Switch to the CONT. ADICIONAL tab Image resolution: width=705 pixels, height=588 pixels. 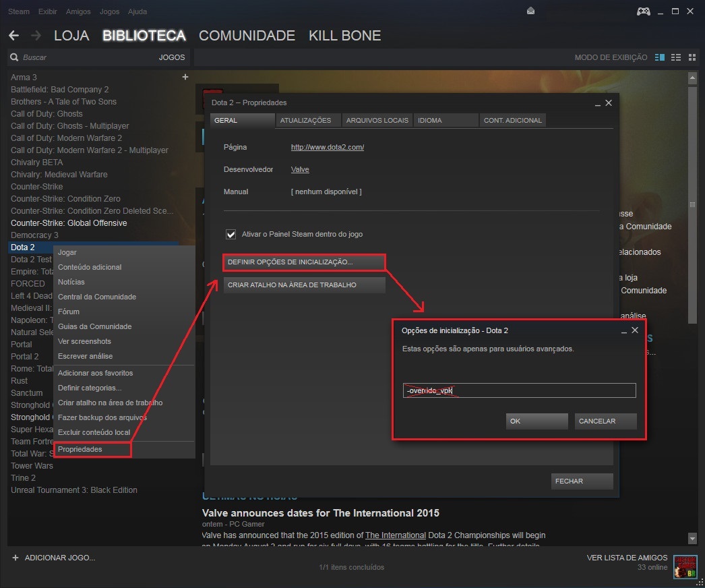coord(512,120)
